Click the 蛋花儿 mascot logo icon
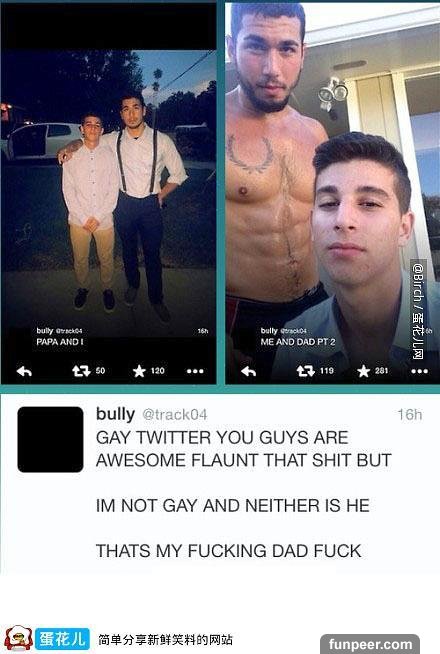This screenshot has height=654, width=440. coord(18,638)
